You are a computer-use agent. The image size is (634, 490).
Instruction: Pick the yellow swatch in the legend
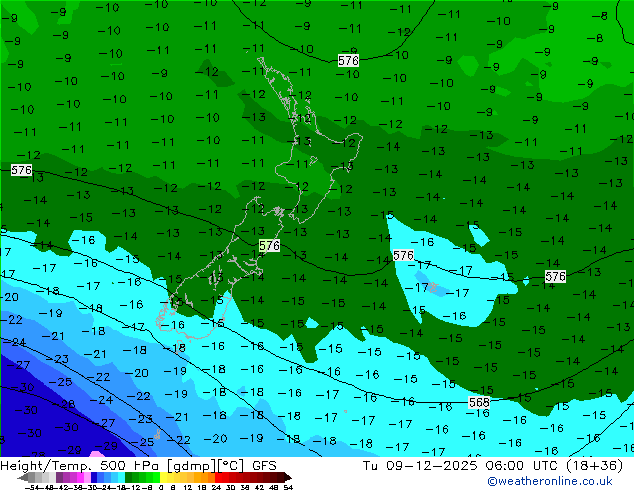164,477
